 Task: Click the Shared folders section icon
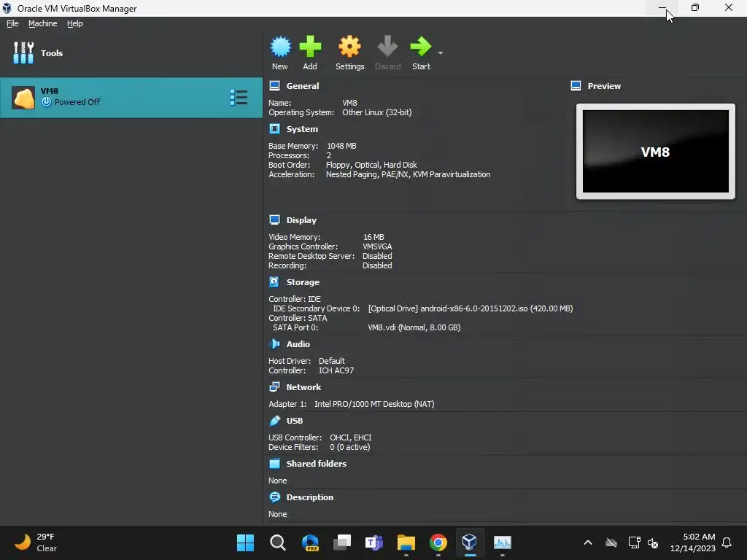274,464
